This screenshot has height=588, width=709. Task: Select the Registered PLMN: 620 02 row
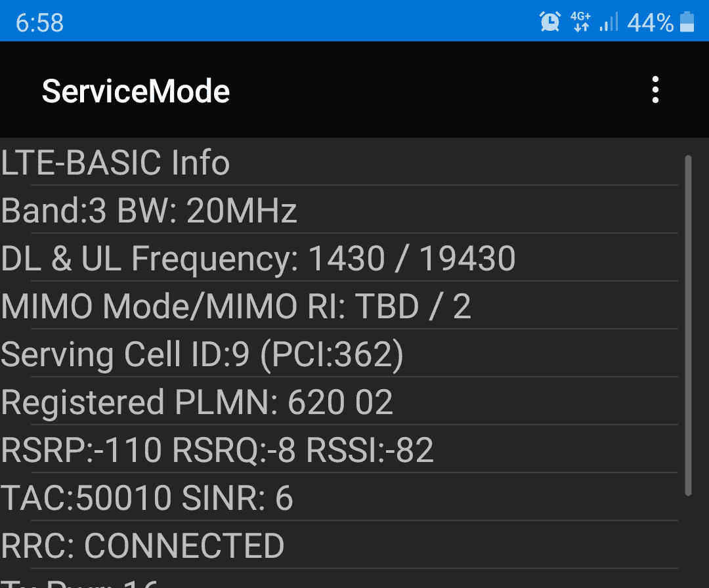click(196, 402)
